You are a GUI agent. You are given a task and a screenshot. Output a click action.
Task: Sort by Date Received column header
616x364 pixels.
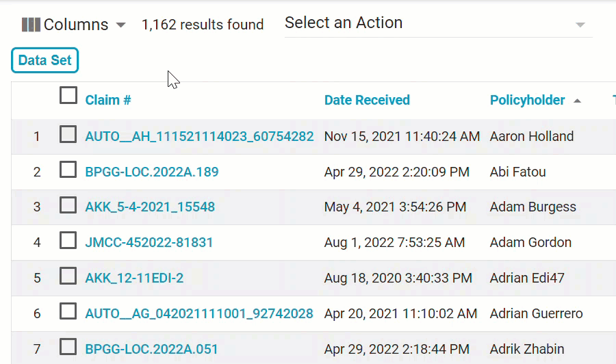367,101
